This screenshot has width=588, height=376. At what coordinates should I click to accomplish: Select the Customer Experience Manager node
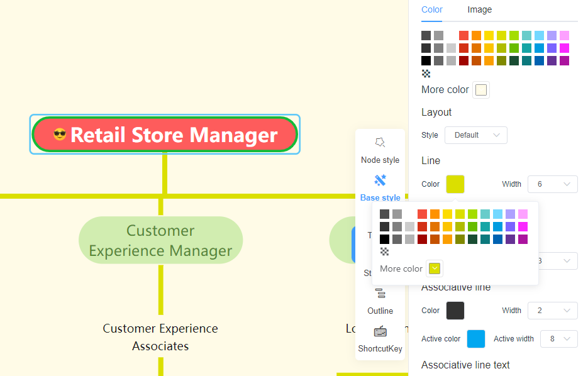[x=160, y=240]
